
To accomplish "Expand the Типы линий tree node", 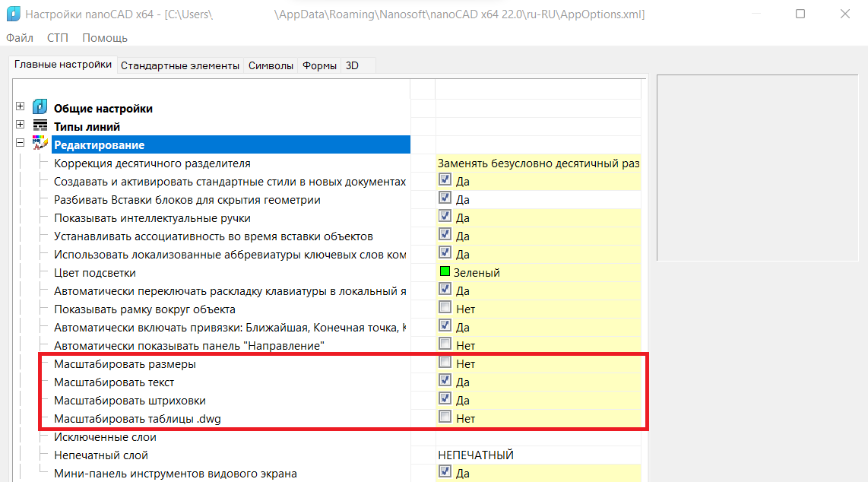I will [x=21, y=125].
